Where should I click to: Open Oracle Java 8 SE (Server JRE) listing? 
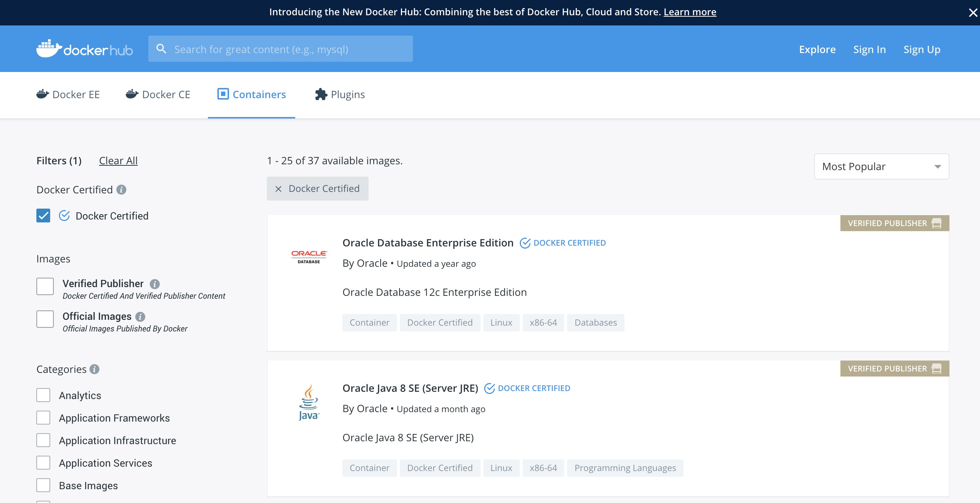coord(410,388)
